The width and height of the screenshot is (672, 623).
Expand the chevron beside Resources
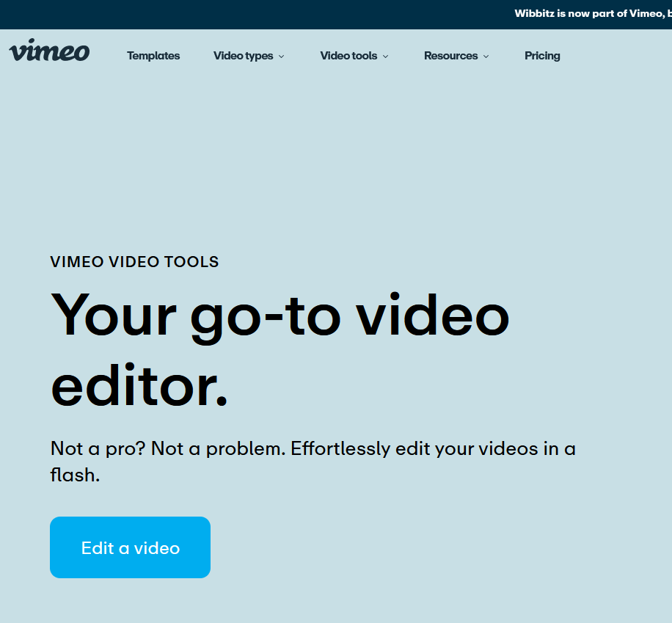point(486,57)
